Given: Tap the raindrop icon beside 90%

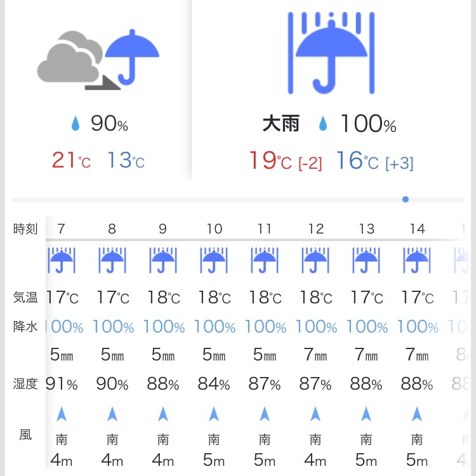Looking at the screenshot, I should click(x=76, y=124).
